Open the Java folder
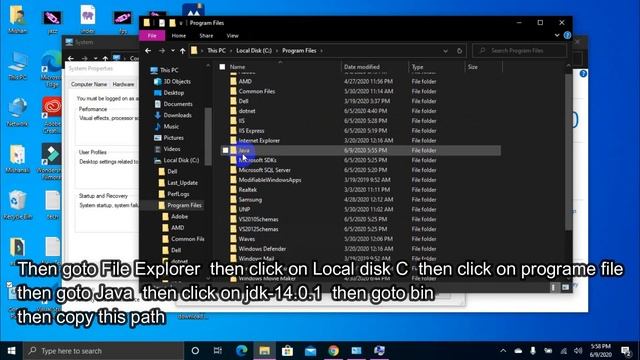Image resolution: width=640 pixels, height=360 pixels. click(x=244, y=150)
